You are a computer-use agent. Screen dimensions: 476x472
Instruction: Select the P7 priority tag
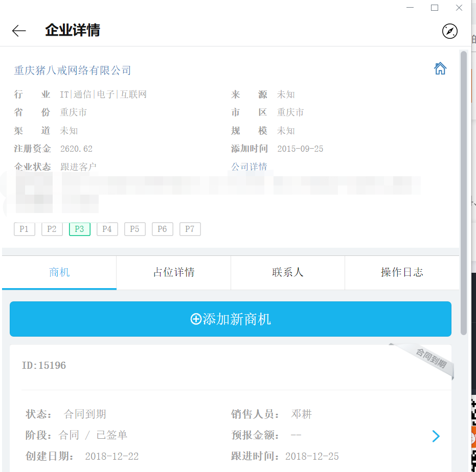190,229
